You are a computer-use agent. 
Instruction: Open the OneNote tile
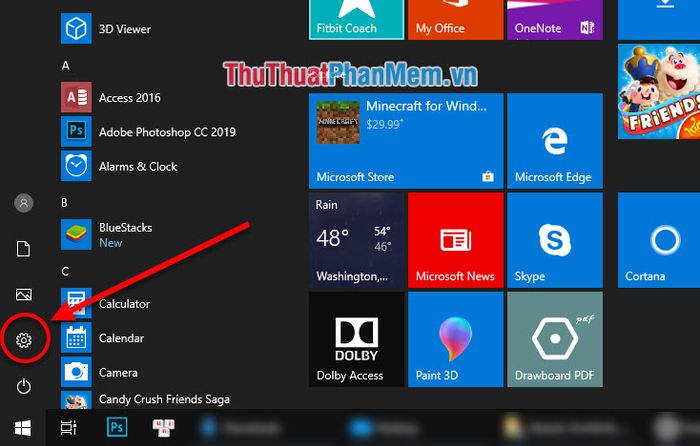pyautogui.click(x=555, y=20)
